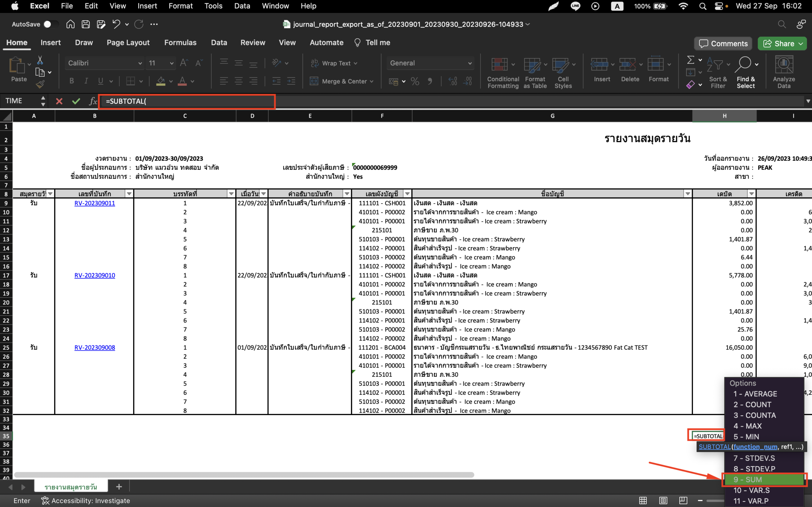The width and height of the screenshot is (812, 507).
Task: Click the Share button
Action: coord(782,43)
